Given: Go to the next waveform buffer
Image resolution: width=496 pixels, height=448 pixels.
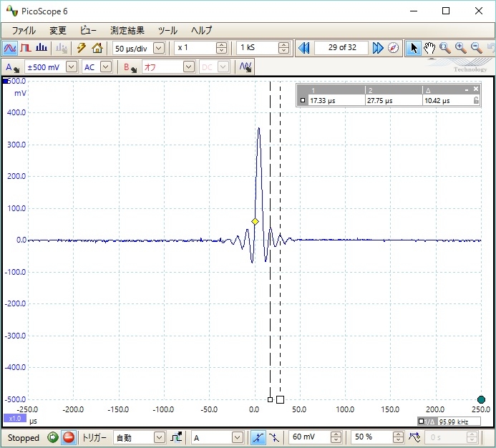Looking at the screenshot, I should (378, 48).
